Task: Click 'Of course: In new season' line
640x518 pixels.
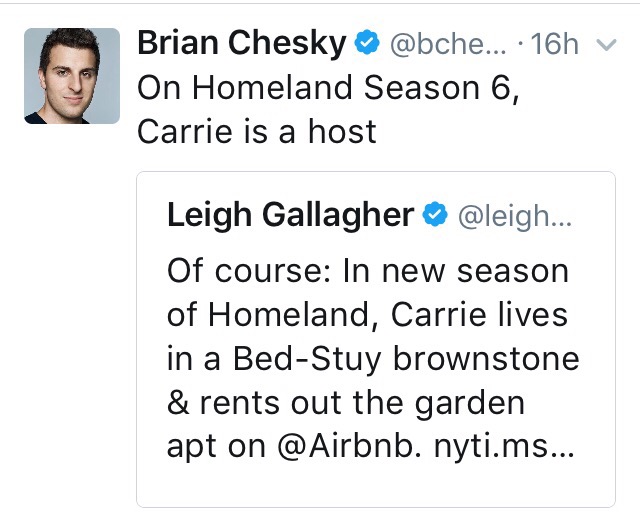Action: (367, 271)
